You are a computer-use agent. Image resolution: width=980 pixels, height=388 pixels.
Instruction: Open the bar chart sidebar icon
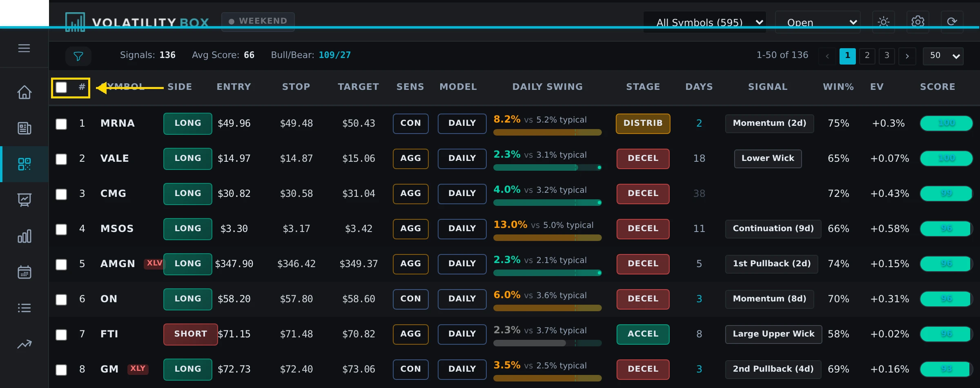24,236
